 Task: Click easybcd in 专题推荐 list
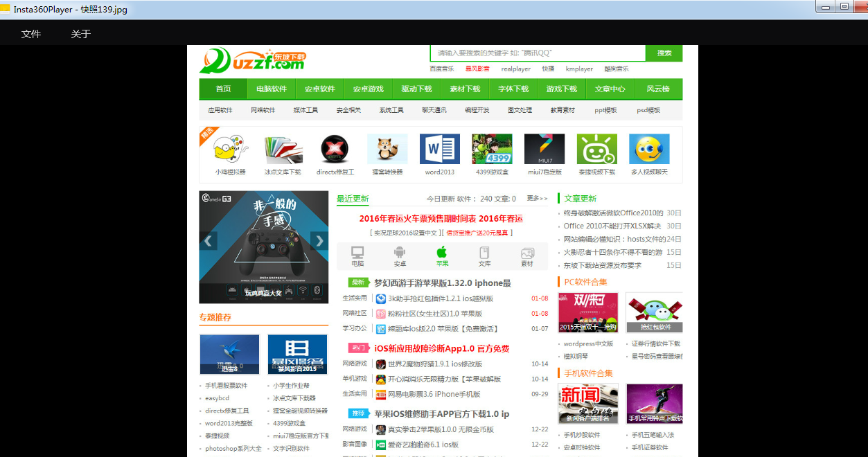click(217, 398)
